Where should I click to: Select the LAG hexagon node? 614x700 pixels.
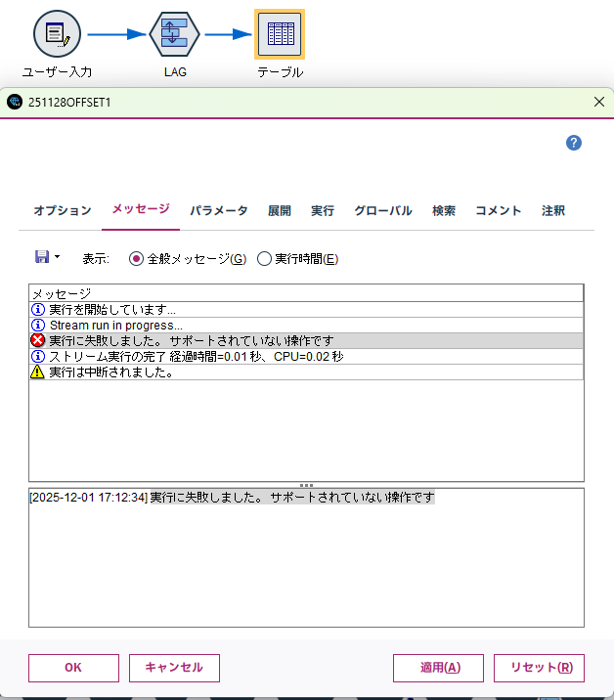coord(174,34)
